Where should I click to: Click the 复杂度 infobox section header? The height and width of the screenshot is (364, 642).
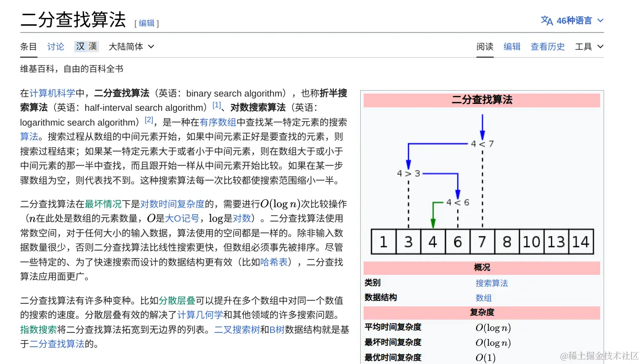tap(482, 313)
